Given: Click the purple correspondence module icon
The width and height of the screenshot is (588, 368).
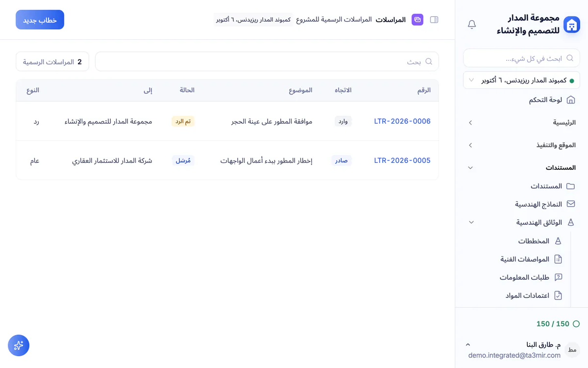Looking at the screenshot, I should (x=417, y=20).
